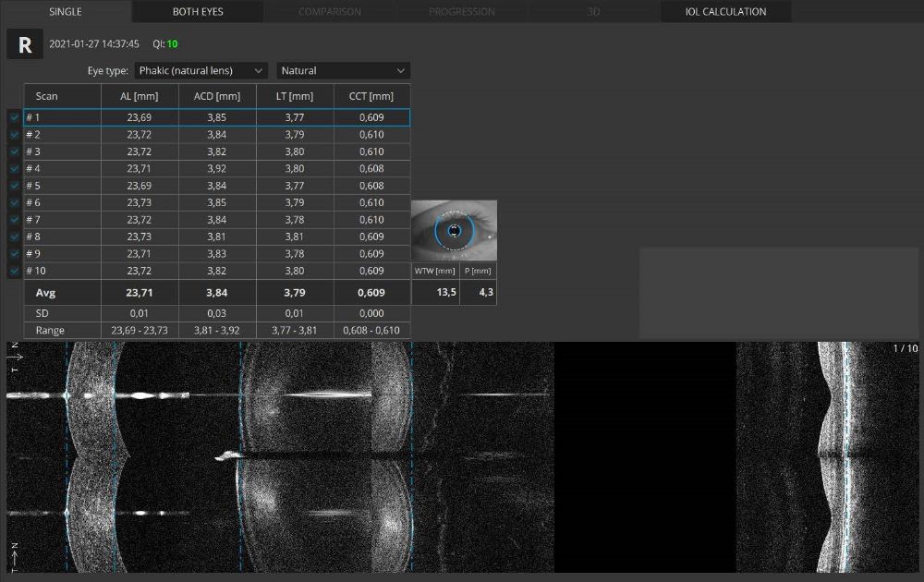Open the eye camera preview thumbnail

[454, 230]
